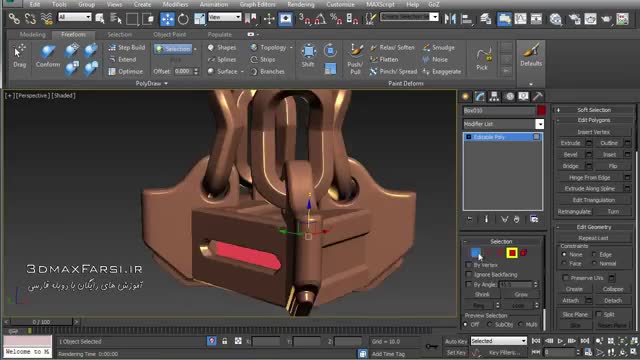Image resolution: width=640 pixels, height=360 pixels.
Task: Select Polygon sub-object level icon
Action: click(x=512, y=253)
